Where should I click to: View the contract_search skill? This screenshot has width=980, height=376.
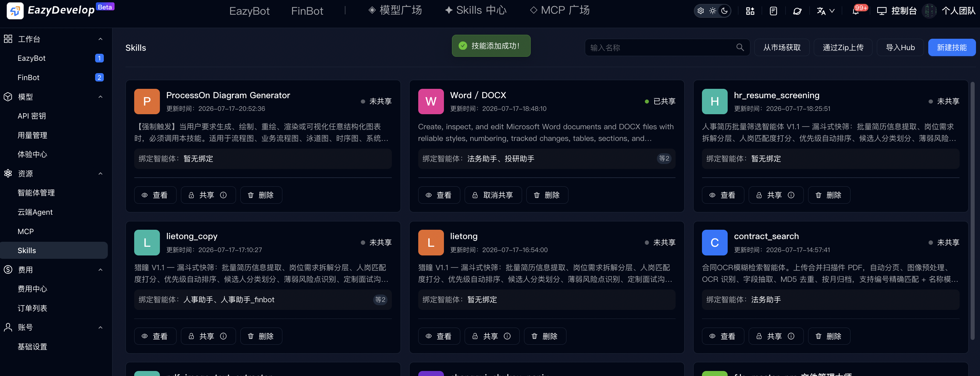click(x=723, y=336)
